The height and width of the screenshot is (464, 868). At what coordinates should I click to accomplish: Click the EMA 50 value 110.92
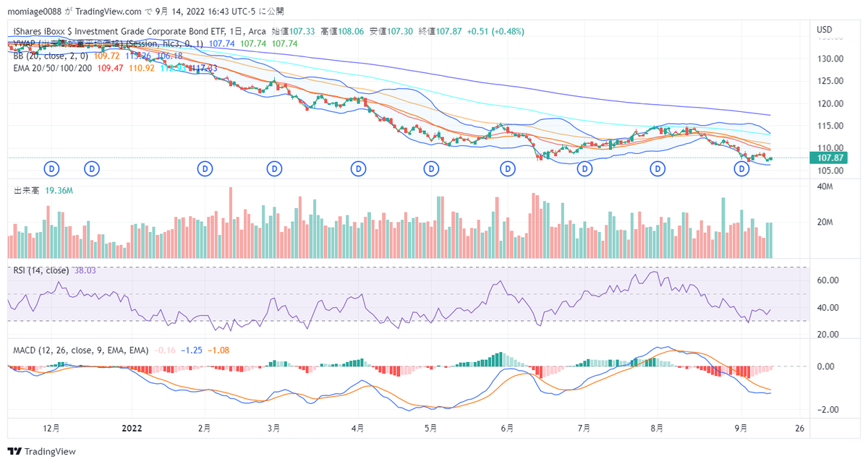[141, 68]
